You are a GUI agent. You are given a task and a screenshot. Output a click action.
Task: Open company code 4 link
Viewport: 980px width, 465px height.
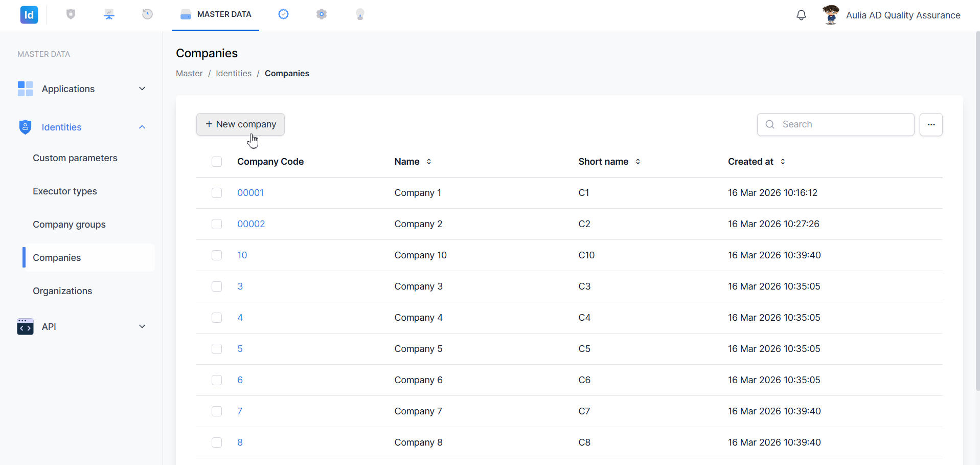(x=240, y=318)
